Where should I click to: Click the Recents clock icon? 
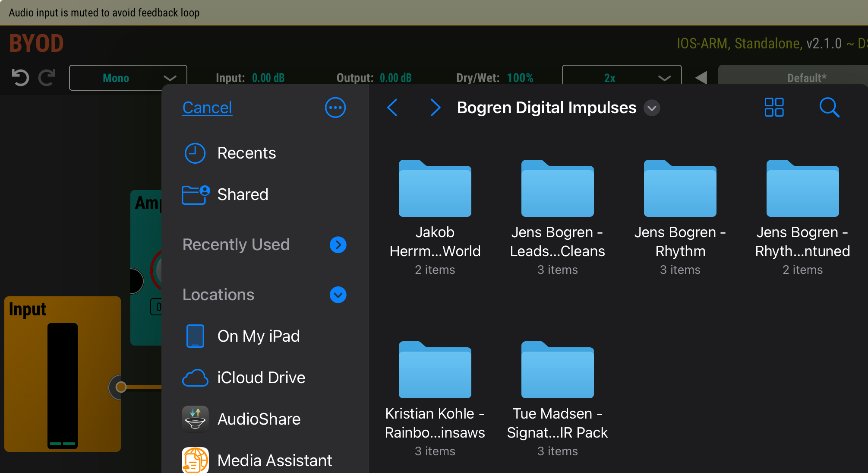click(195, 153)
